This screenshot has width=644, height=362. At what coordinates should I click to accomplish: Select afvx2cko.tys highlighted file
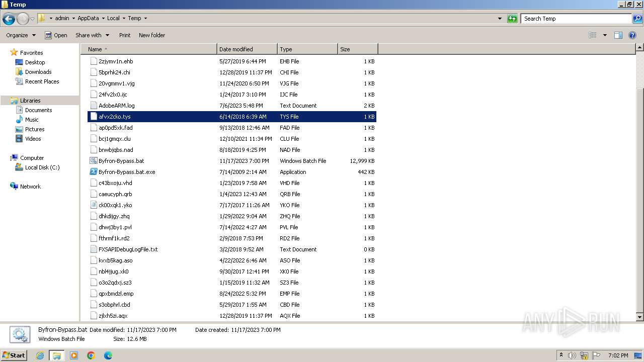232,117
